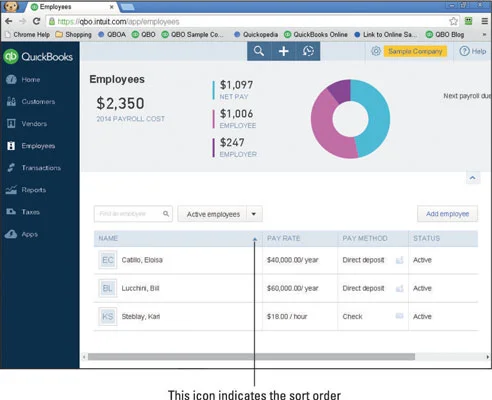Collapse the payroll summary chevron

(x=473, y=178)
